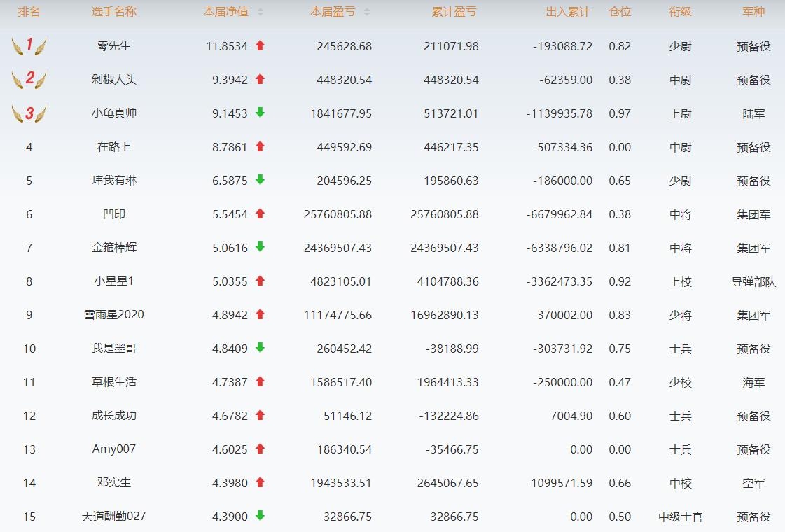Click the rank 1 laurel badge icon
The image size is (785, 532).
click(29, 46)
